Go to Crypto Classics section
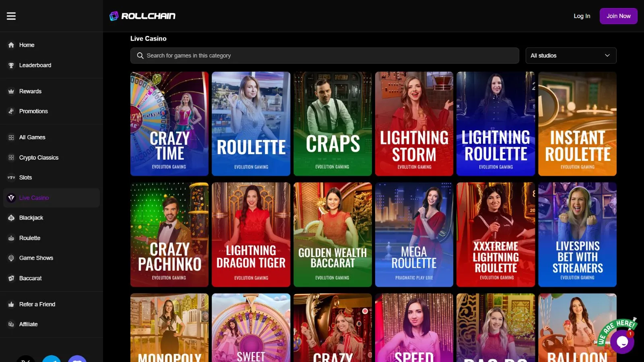This screenshot has height=362, width=644. click(39, 158)
